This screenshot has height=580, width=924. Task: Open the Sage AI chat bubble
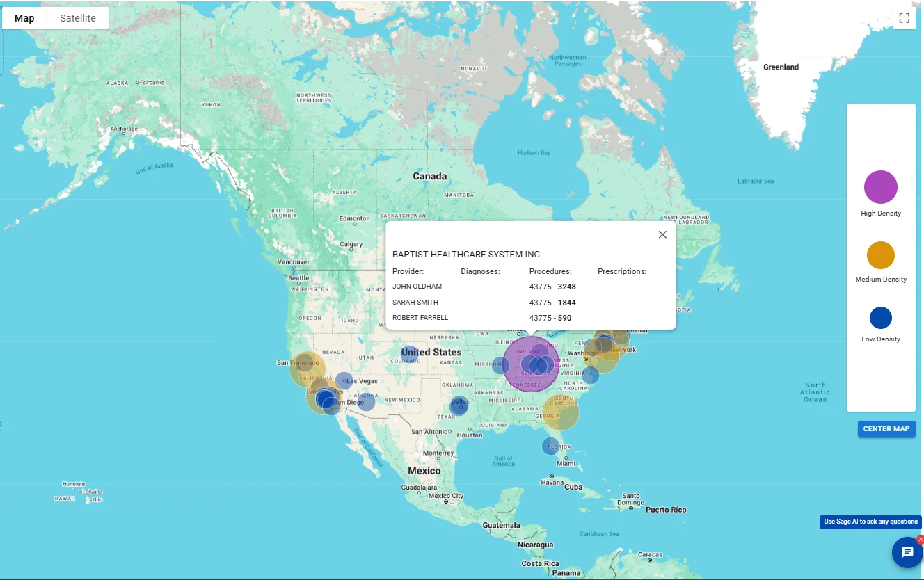tap(907, 552)
